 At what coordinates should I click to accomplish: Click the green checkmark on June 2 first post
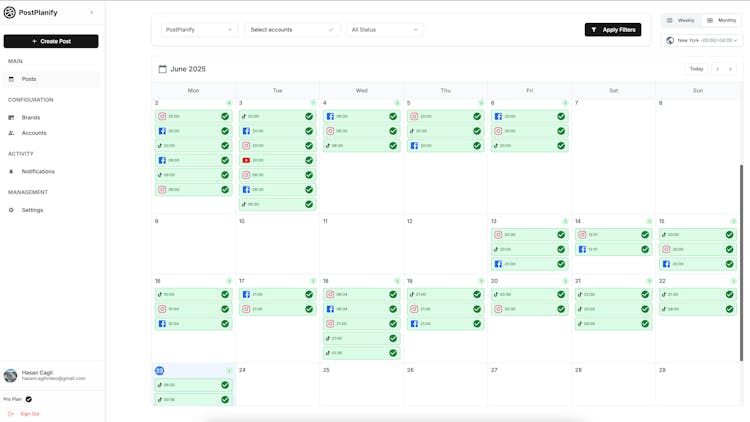pos(225,116)
